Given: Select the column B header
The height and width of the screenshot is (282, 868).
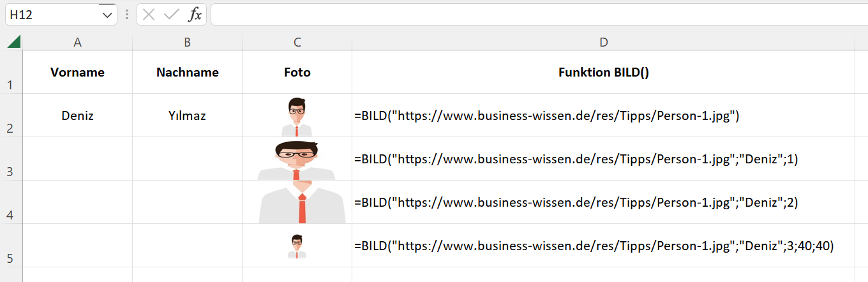Looking at the screenshot, I should click(x=188, y=42).
